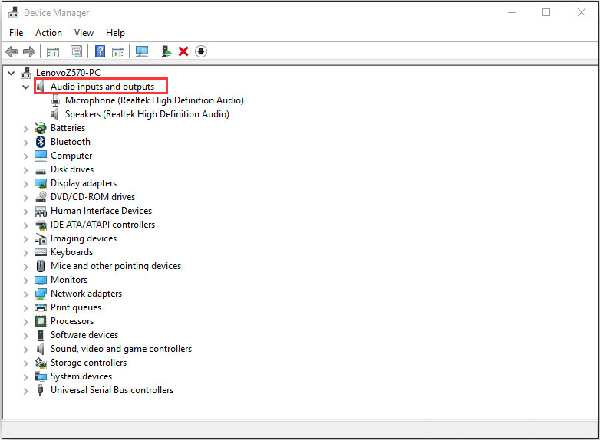Click the action pane toolbar icon
This screenshot has width=600, height=440.
point(118,51)
